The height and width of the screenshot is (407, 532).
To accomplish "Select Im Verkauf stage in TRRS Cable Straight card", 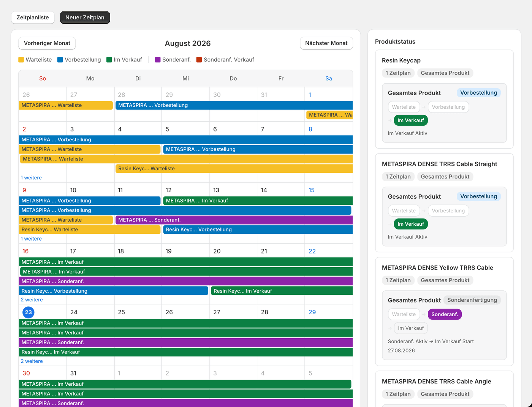I will [411, 224].
